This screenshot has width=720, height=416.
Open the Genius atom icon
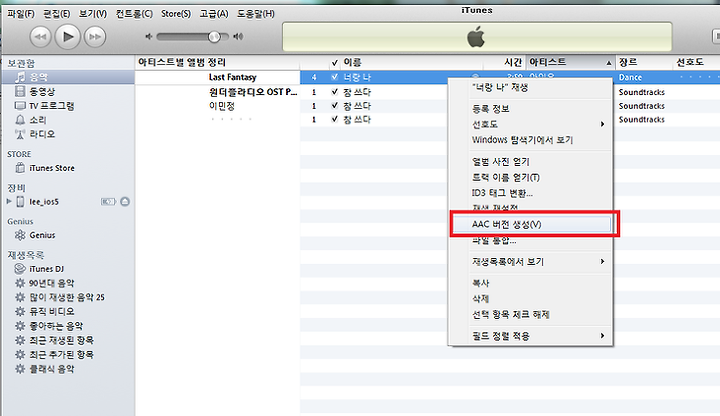click(20, 235)
